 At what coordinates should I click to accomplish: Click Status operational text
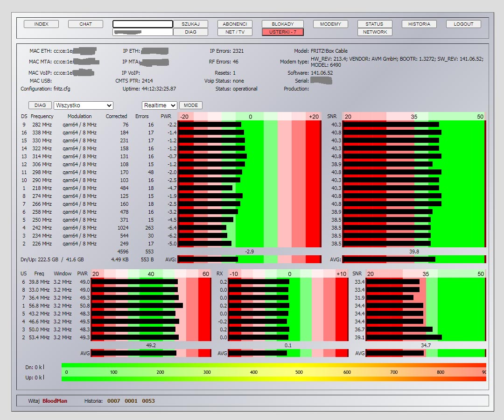click(x=245, y=89)
